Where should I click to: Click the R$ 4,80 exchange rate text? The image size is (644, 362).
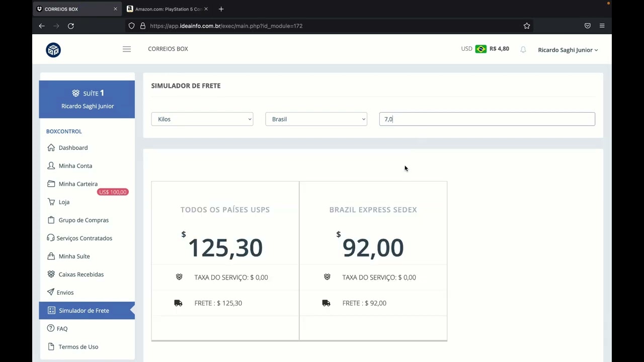499,49
